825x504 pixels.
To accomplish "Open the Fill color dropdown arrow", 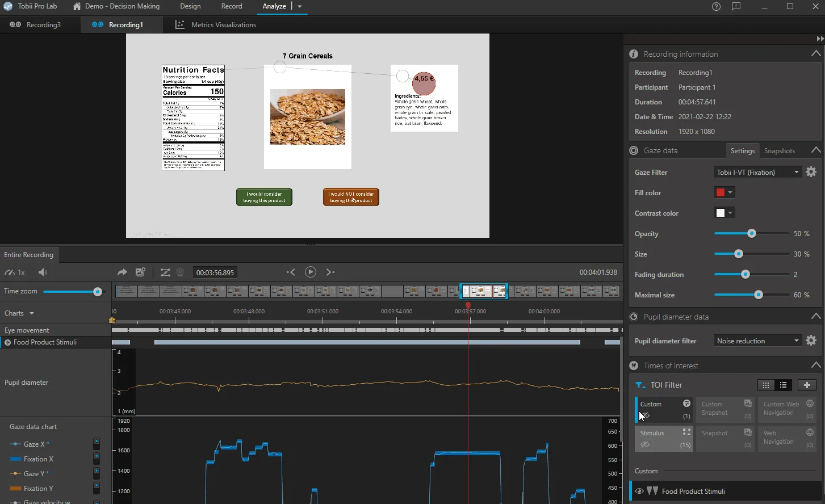I will 731,192.
